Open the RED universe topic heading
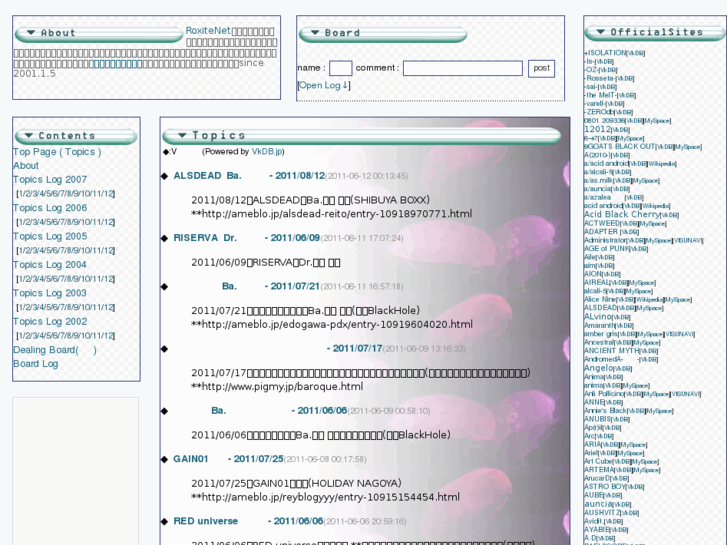The height and width of the screenshot is (545, 727). pos(248,521)
